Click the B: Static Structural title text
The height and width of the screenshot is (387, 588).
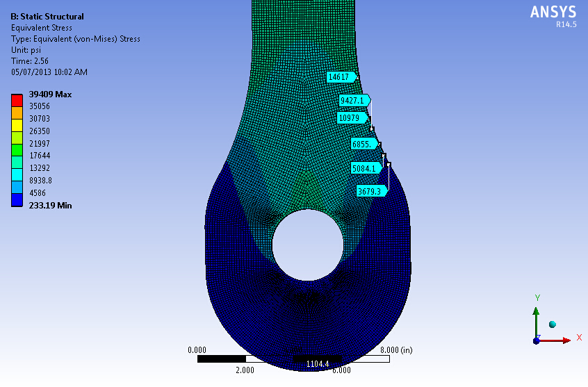47,17
